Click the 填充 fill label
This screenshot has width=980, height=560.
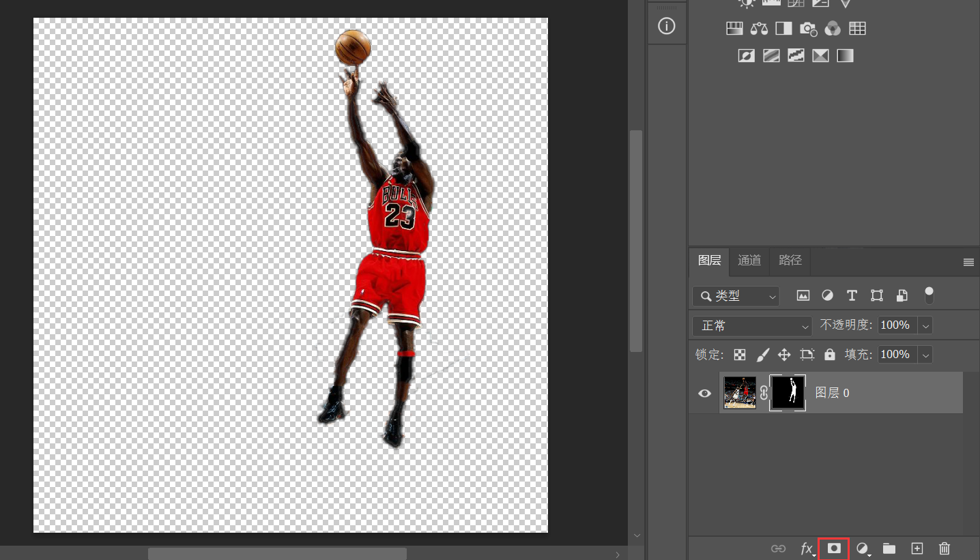(859, 355)
